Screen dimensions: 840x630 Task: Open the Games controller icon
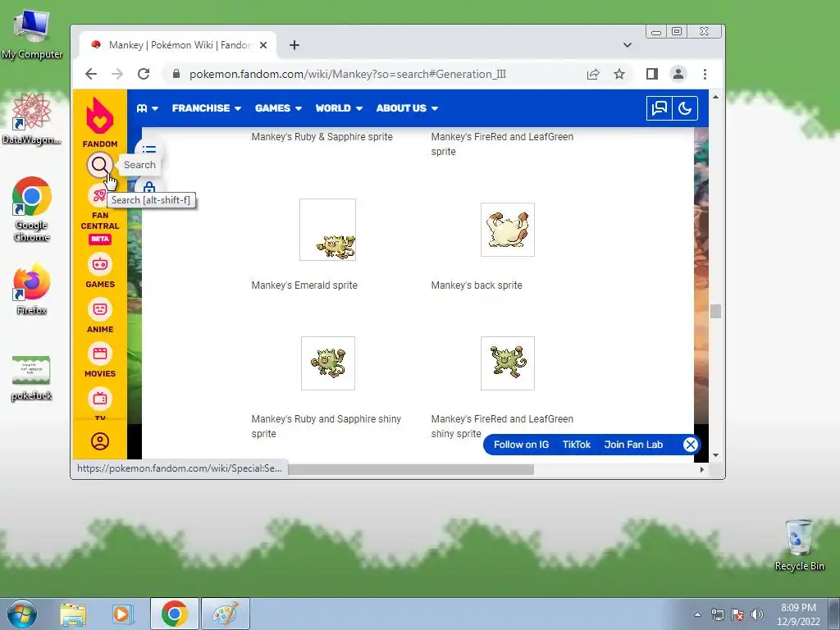99,263
